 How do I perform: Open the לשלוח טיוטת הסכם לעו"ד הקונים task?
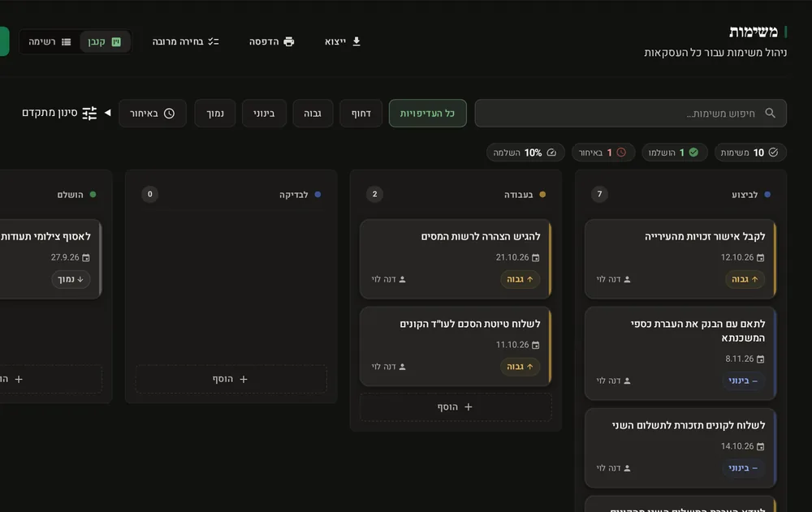[456, 346]
